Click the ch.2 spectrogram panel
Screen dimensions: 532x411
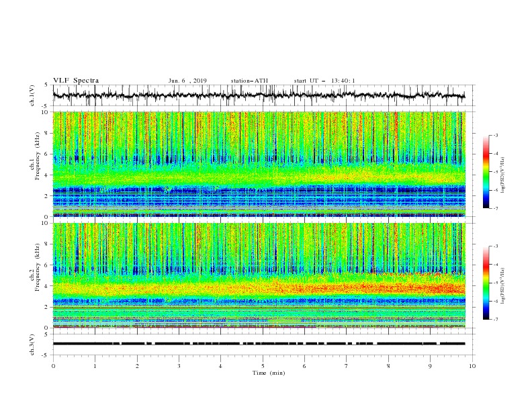[259, 275]
